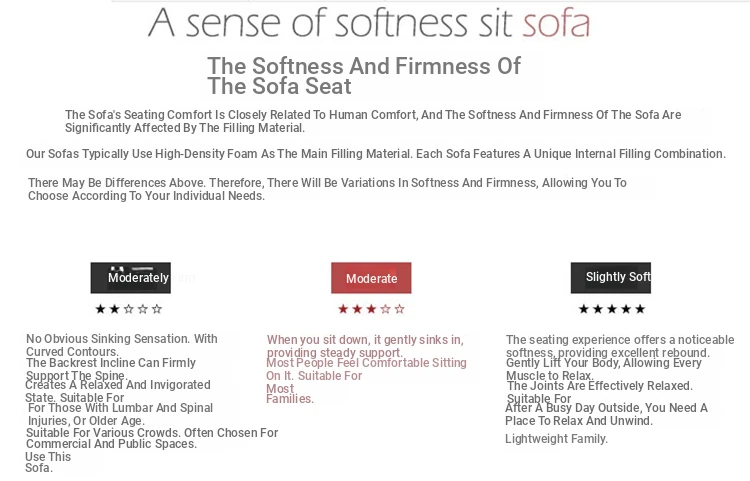Click red "When you sit down" description
The height and width of the screenshot is (481, 750).
pos(365,340)
